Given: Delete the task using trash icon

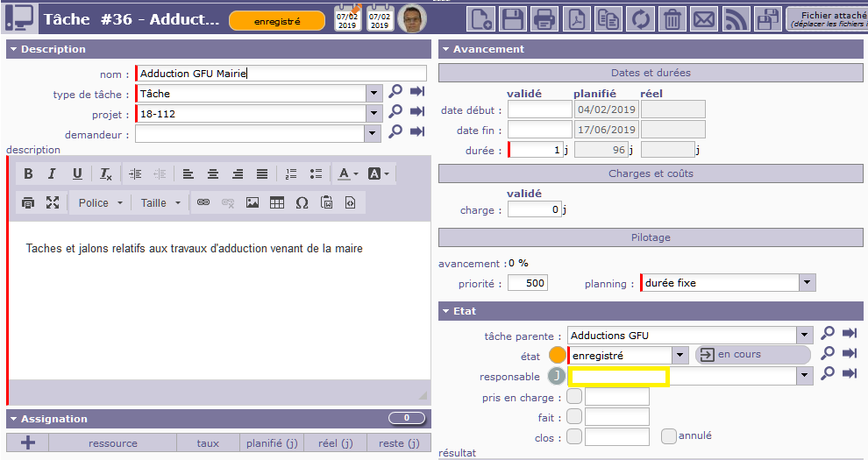Looking at the screenshot, I should pyautogui.click(x=672, y=18).
